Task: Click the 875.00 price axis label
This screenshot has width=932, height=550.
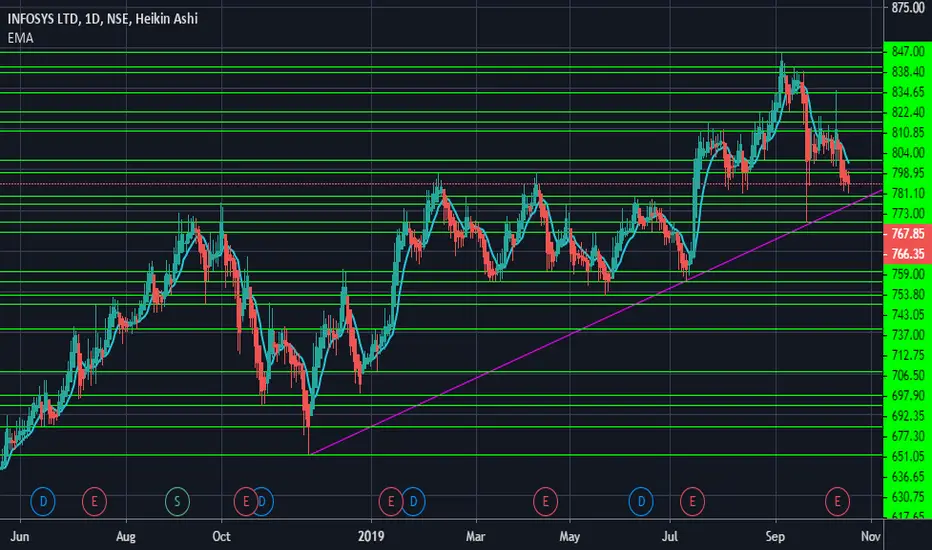Action: [908, 8]
